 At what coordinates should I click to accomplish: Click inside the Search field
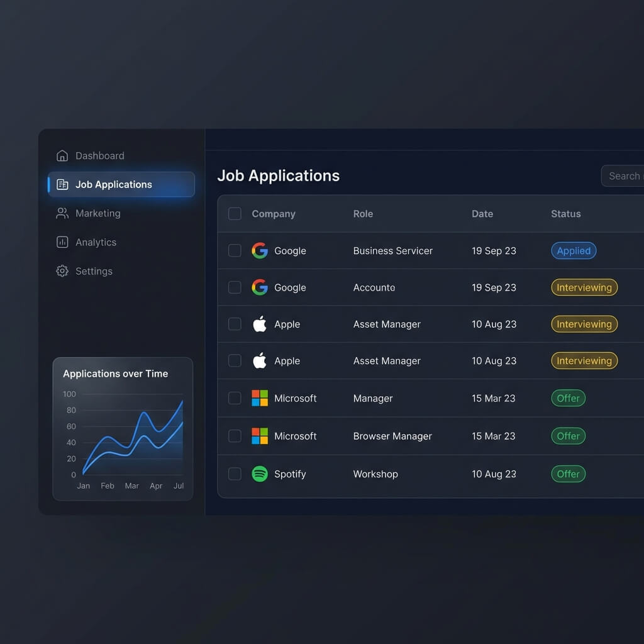625,176
